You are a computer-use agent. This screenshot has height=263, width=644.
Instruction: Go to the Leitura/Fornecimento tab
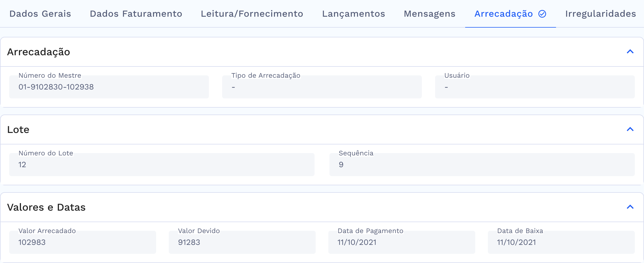pos(252,14)
